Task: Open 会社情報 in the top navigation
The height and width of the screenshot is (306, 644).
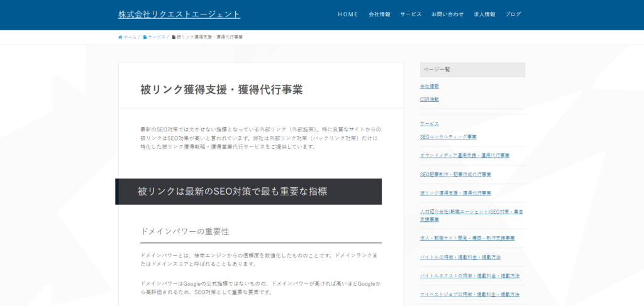Action: pos(379,14)
